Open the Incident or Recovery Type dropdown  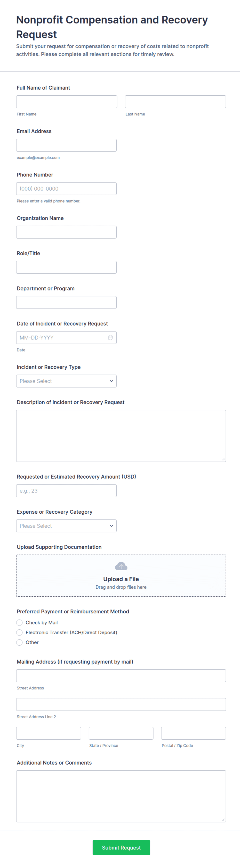point(66,381)
